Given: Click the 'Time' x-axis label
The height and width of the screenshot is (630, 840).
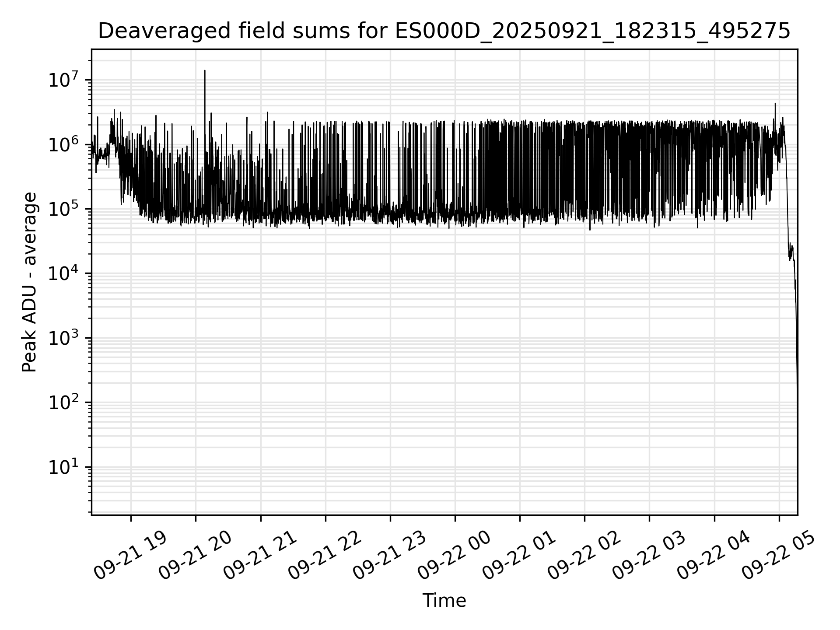Looking at the screenshot, I should 444,601.
